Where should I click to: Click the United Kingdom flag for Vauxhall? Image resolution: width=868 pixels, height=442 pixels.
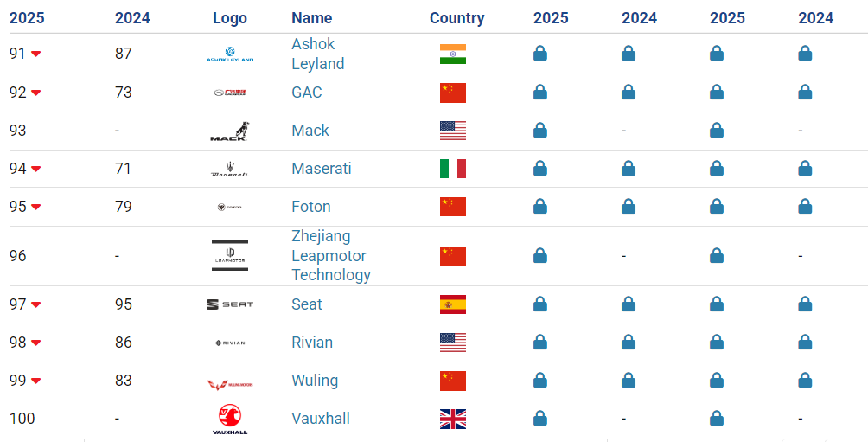[x=453, y=420]
